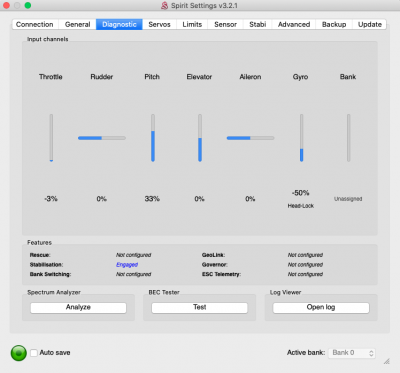Click the Pitch channel bar
This screenshot has width=400, height=373.
click(x=153, y=138)
